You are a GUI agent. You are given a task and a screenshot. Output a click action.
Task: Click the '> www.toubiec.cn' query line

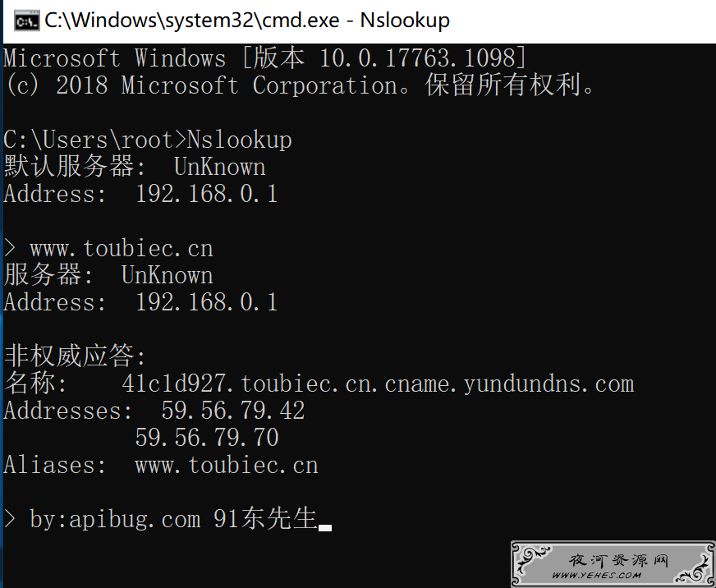pos(108,248)
